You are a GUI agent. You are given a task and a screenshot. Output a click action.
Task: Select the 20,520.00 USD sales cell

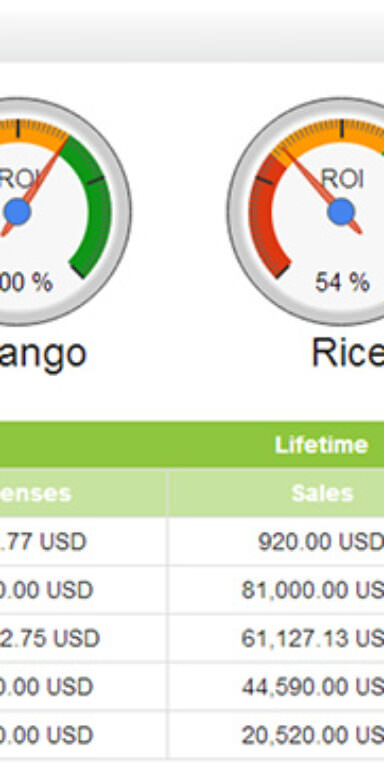276,734
